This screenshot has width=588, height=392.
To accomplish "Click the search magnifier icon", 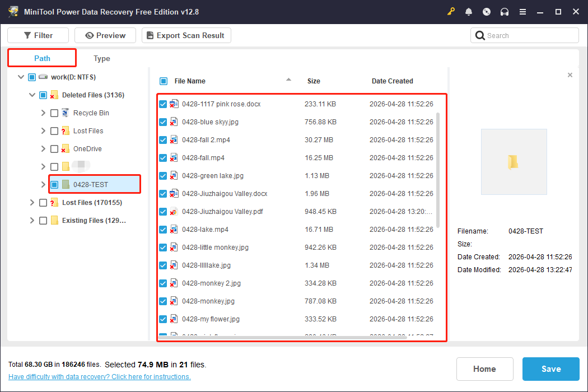I will [479, 35].
